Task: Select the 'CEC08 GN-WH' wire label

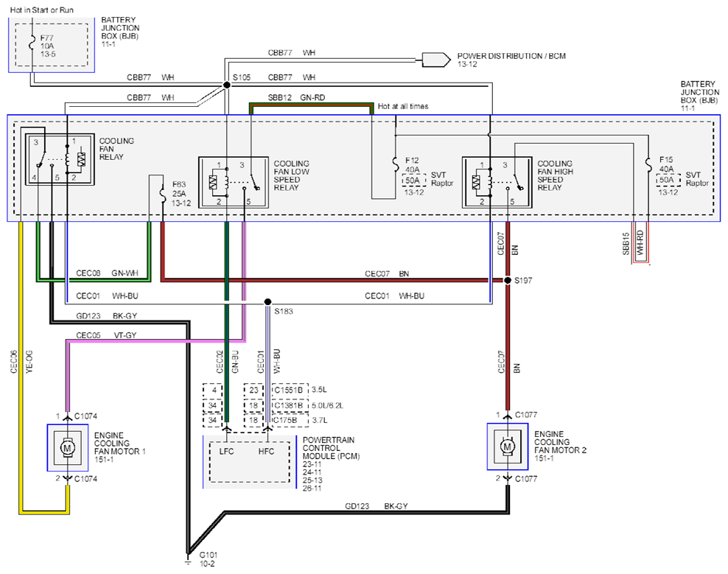Action: click(108, 273)
